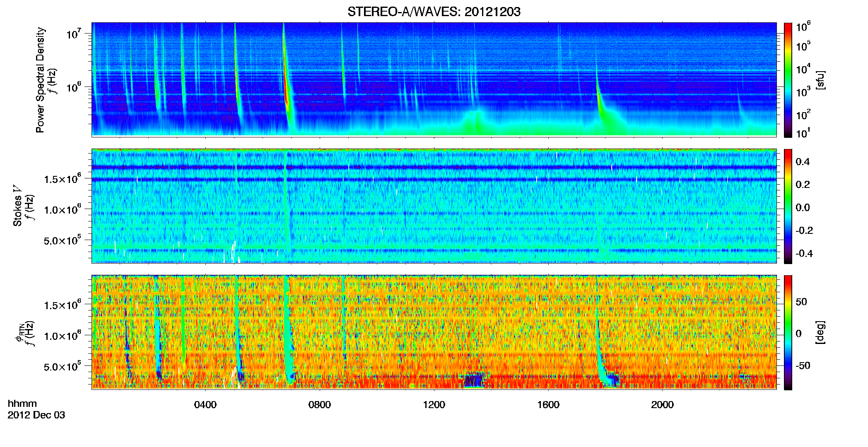The image size is (868, 447).
Task: Click the 0800 time axis label
Action: [320, 405]
